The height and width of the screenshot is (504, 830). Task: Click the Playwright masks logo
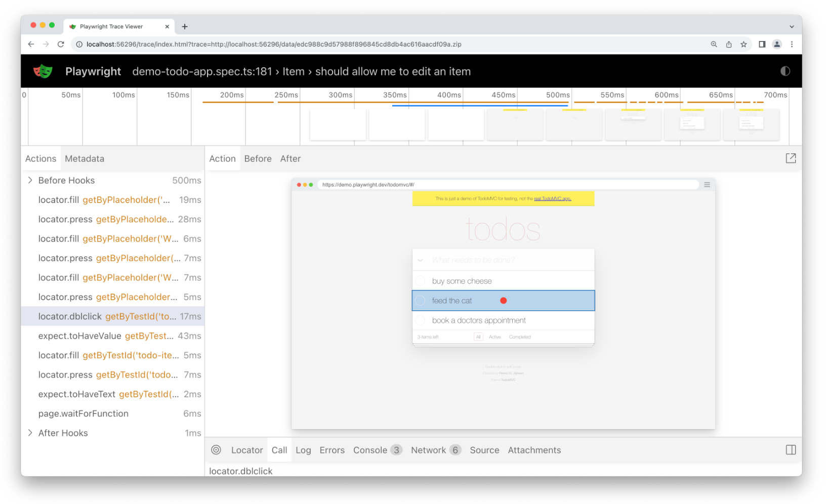coord(43,71)
